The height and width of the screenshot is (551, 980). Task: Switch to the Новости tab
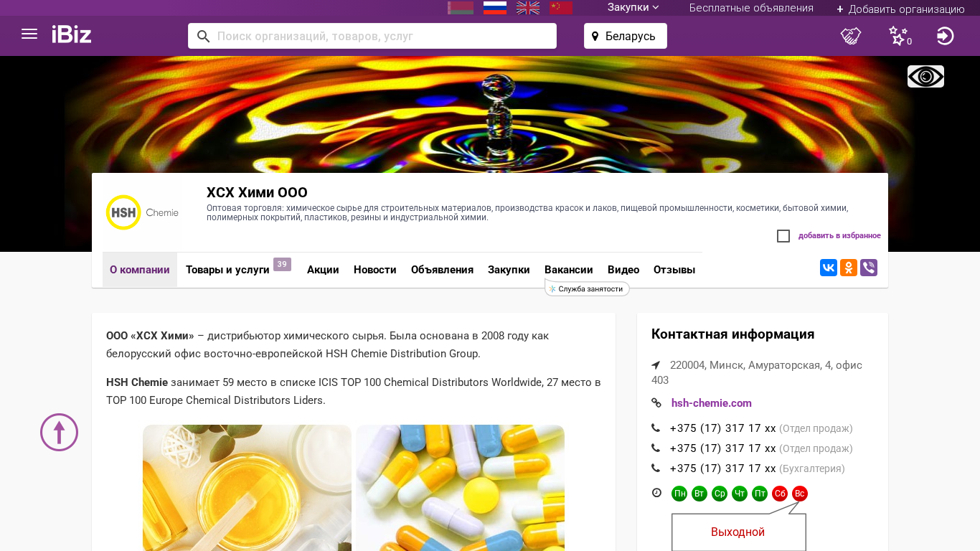point(375,270)
